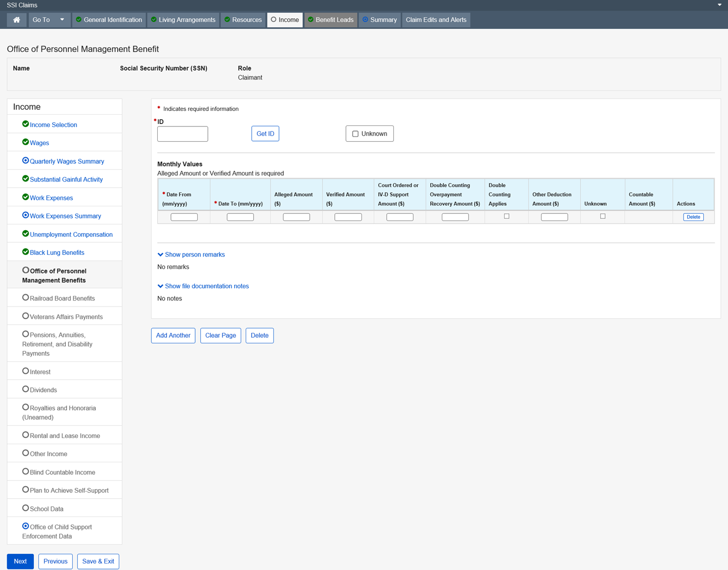
Task: Click green checkmark icon beside Wages
Action: click(x=25, y=142)
